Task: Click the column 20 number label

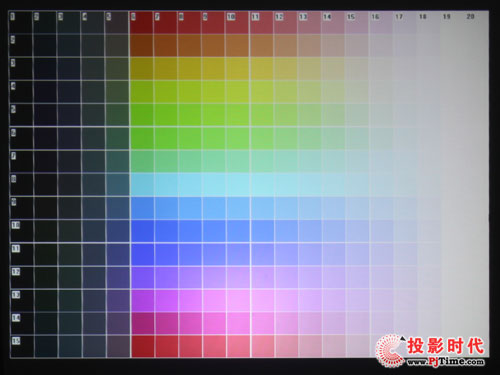Action: click(x=470, y=16)
